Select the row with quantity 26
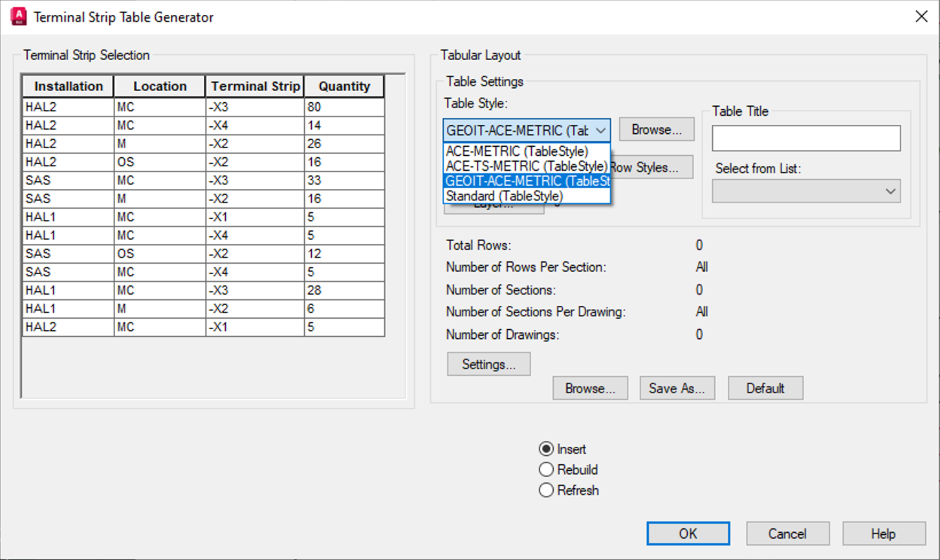This screenshot has width=940, height=560. [204, 144]
